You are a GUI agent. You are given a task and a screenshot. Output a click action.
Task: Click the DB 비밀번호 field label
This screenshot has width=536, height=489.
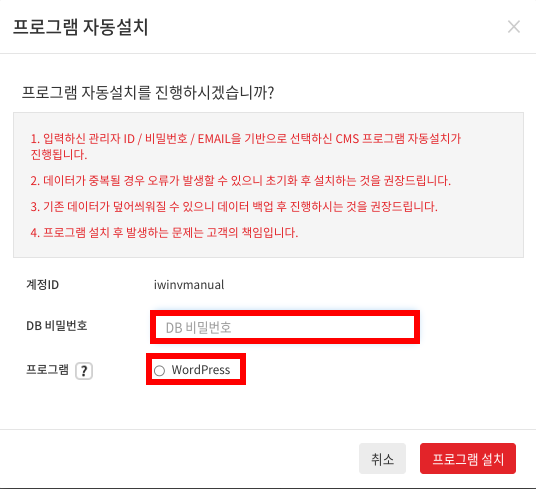coord(57,325)
